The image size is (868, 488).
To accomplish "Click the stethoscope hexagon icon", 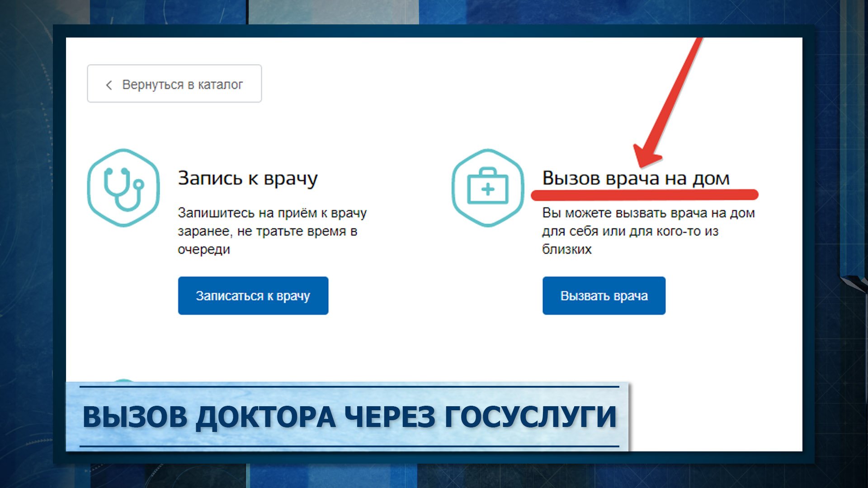I will [x=123, y=188].
